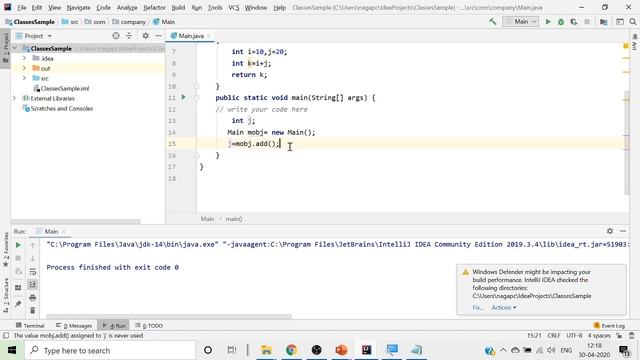Expand External Libraries node
Image resolution: width=640 pixels, height=360 pixels.
(x=15, y=98)
